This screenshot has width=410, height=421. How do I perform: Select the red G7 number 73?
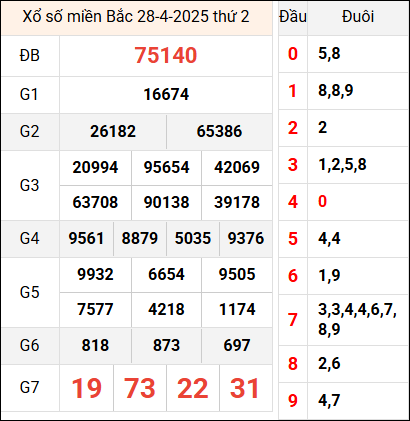(139, 388)
